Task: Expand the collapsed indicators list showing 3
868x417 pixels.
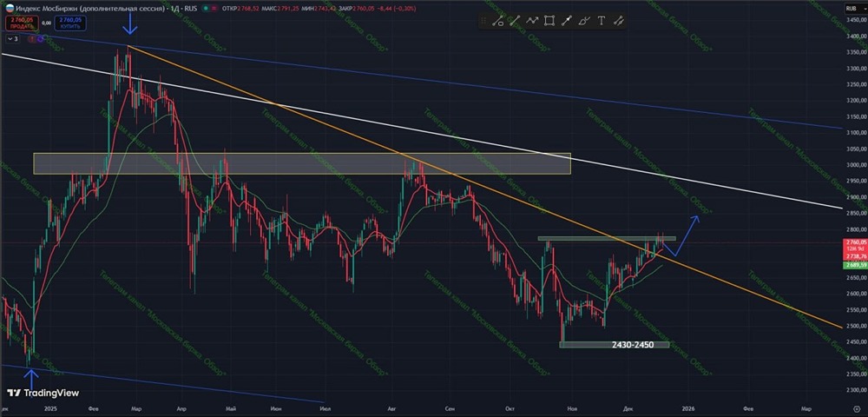Action: (13, 39)
